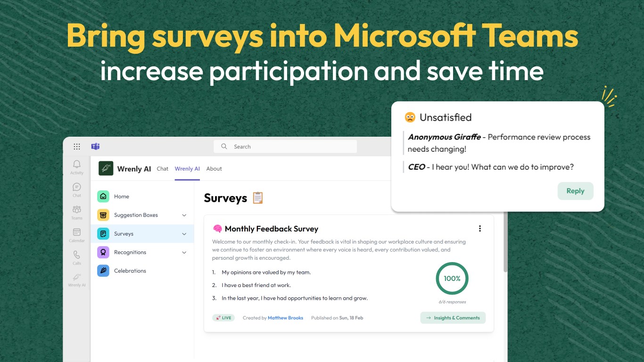Open Chat in the Teams rail
The width and height of the screenshot is (644, 362).
coord(77,189)
